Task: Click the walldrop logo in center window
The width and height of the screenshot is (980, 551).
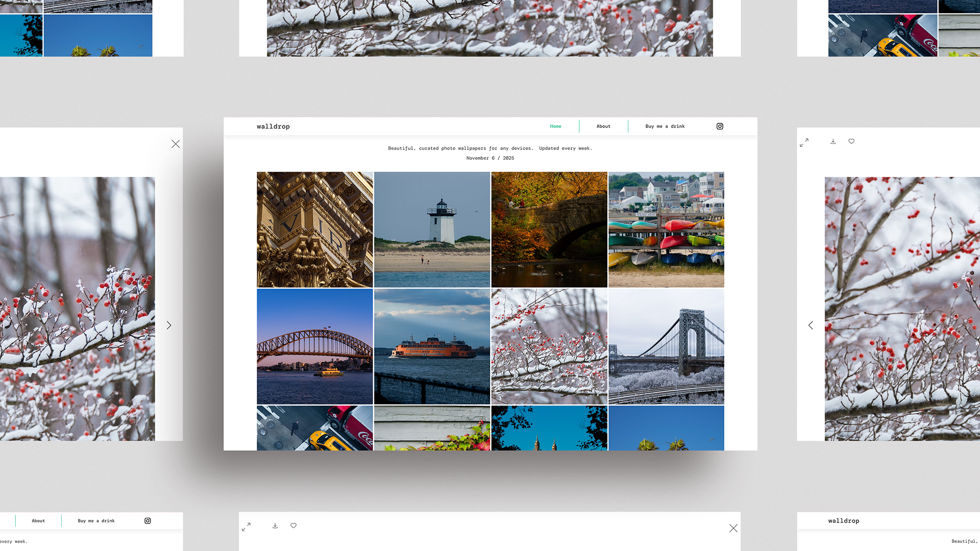Action: tap(273, 127)
